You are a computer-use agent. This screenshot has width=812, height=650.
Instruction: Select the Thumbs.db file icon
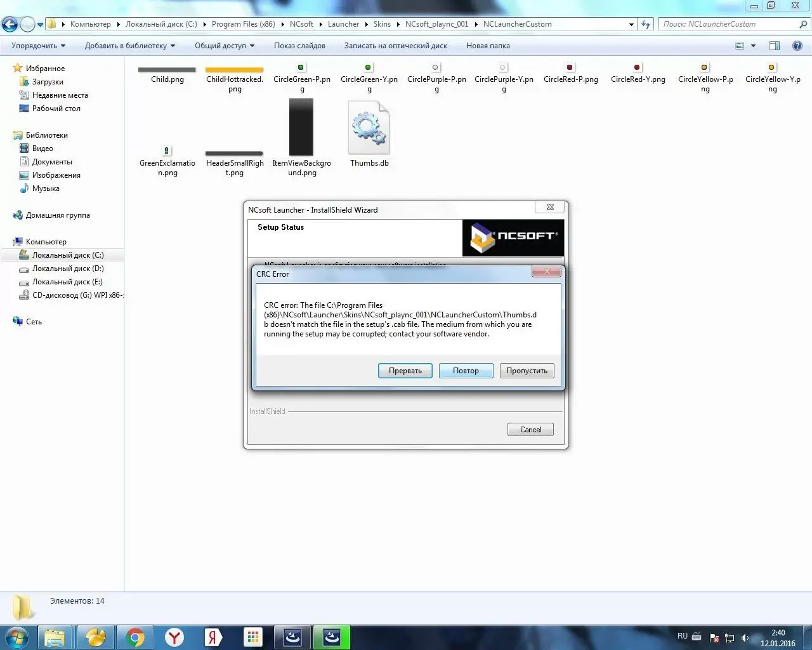(369, 128)
